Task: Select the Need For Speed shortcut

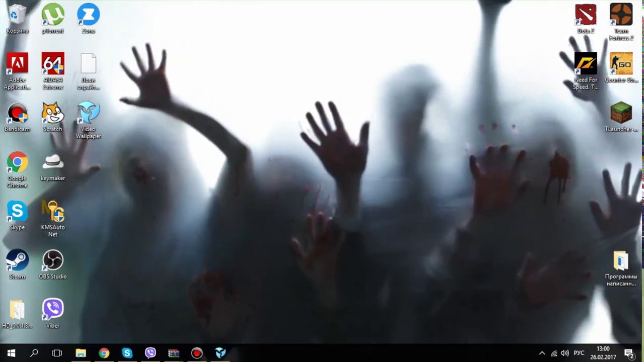Action: pos(586,64)
